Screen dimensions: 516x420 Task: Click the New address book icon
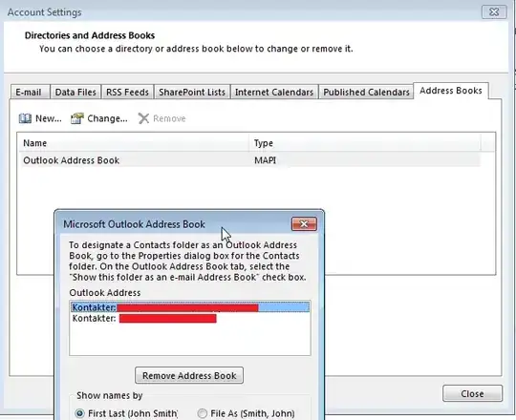[x=25, y=118]
